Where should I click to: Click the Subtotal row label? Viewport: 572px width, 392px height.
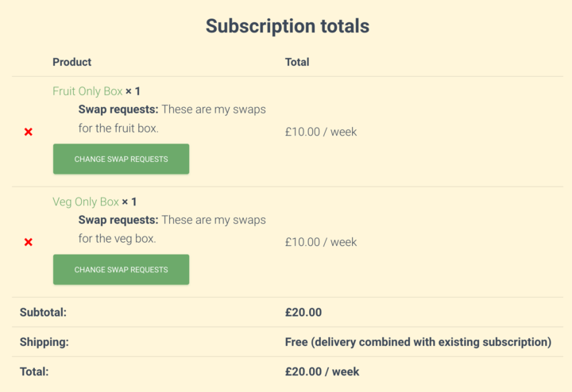[43, 312]
